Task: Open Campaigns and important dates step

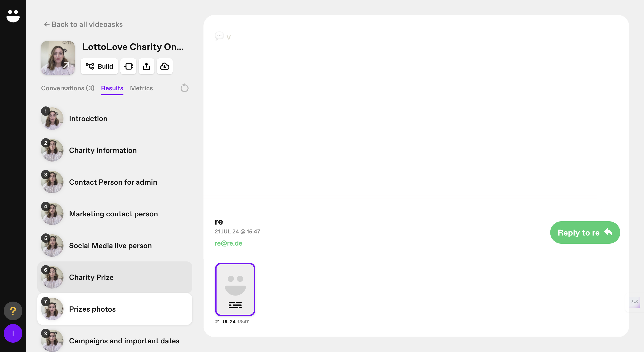Action: (x=124, y=341)
